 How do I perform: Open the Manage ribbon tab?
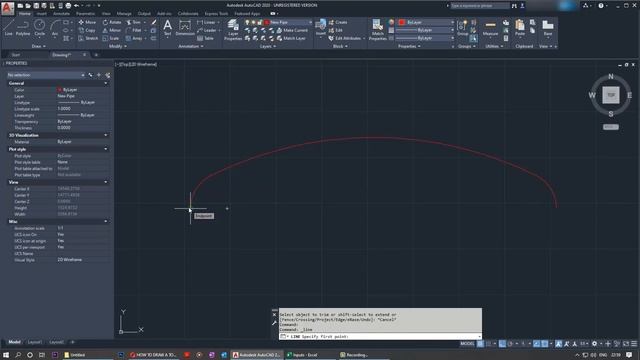[124, 13]
